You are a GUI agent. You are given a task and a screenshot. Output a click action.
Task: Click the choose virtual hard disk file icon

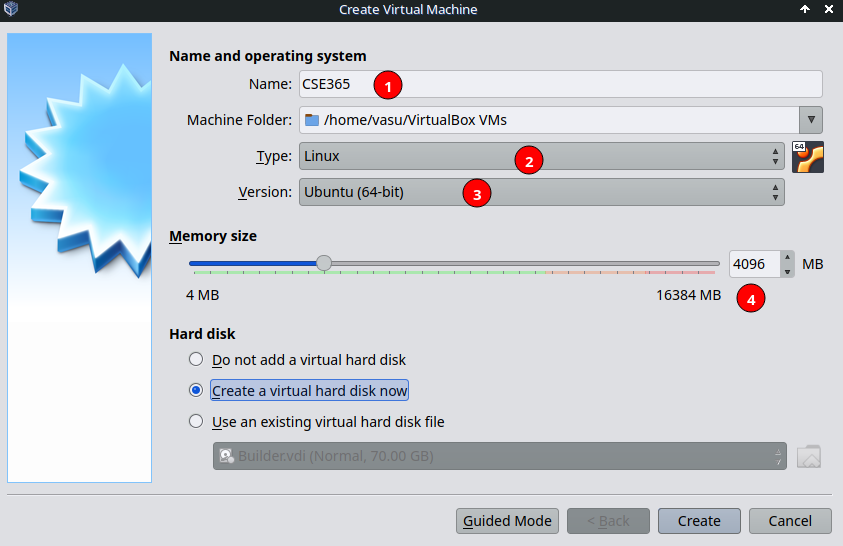tap(808, 456)
